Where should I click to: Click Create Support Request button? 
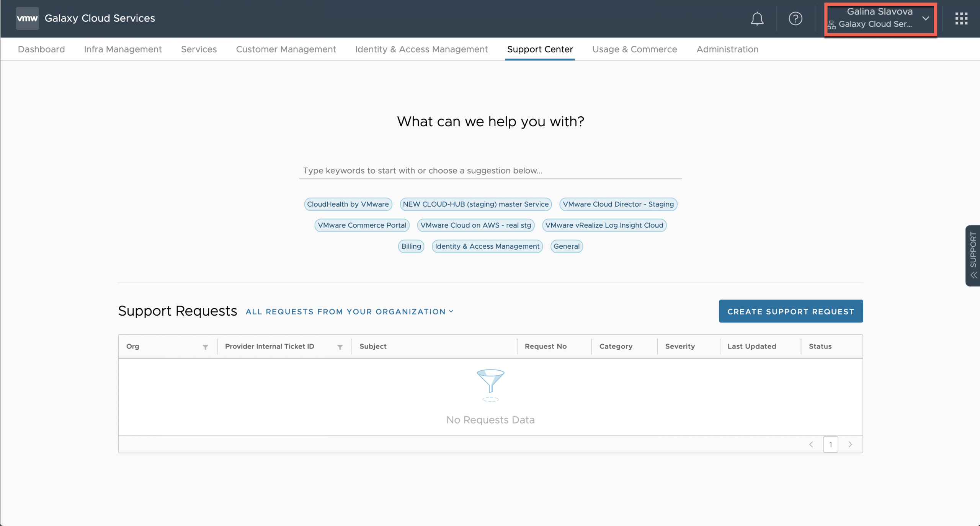(x=791, y=311)
